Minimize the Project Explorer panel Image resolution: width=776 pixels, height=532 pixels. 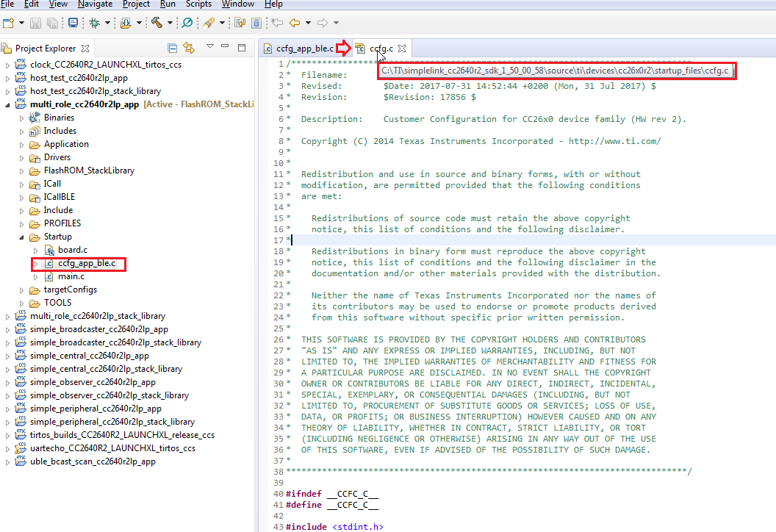[x=225, y=46]
